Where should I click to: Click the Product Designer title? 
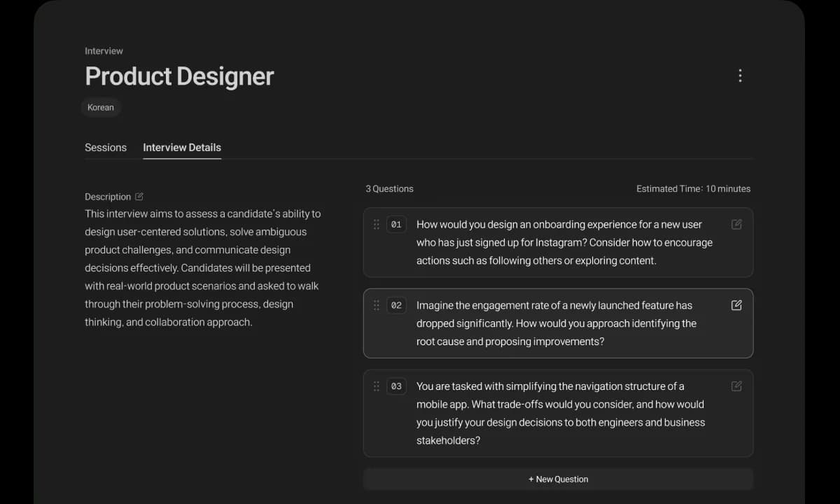(179, 76)
